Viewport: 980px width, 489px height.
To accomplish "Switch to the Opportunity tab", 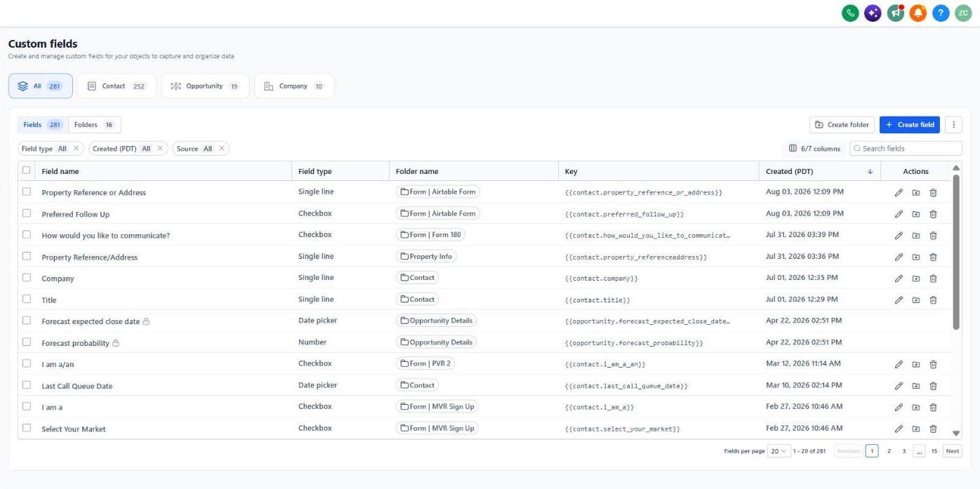I will (205, 86).
